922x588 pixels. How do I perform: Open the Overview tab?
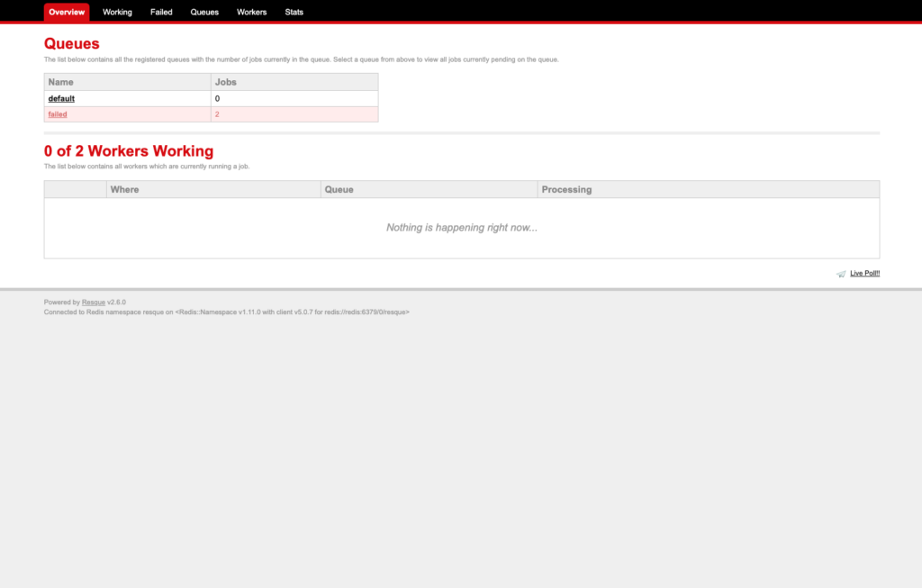(x=67, y=13)
